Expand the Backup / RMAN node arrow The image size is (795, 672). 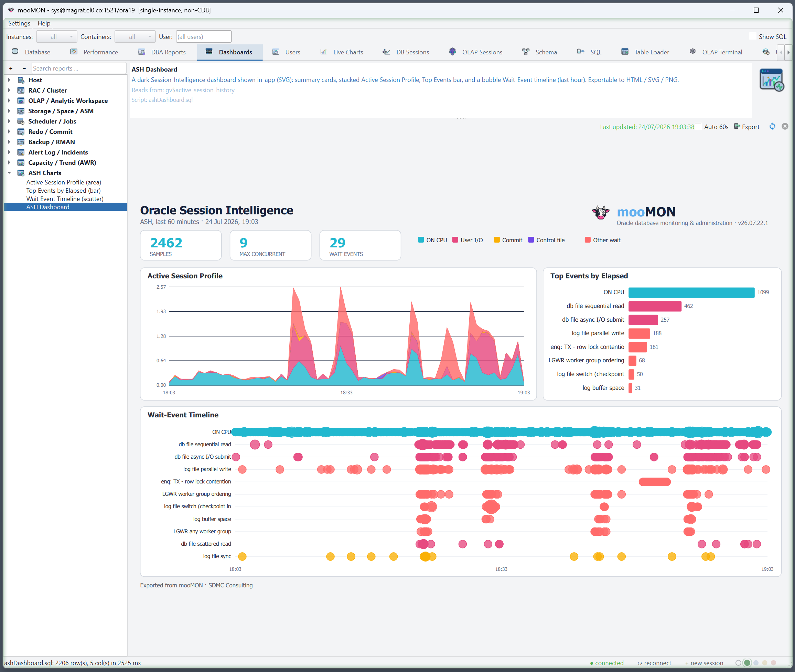(x=9, y=142)
